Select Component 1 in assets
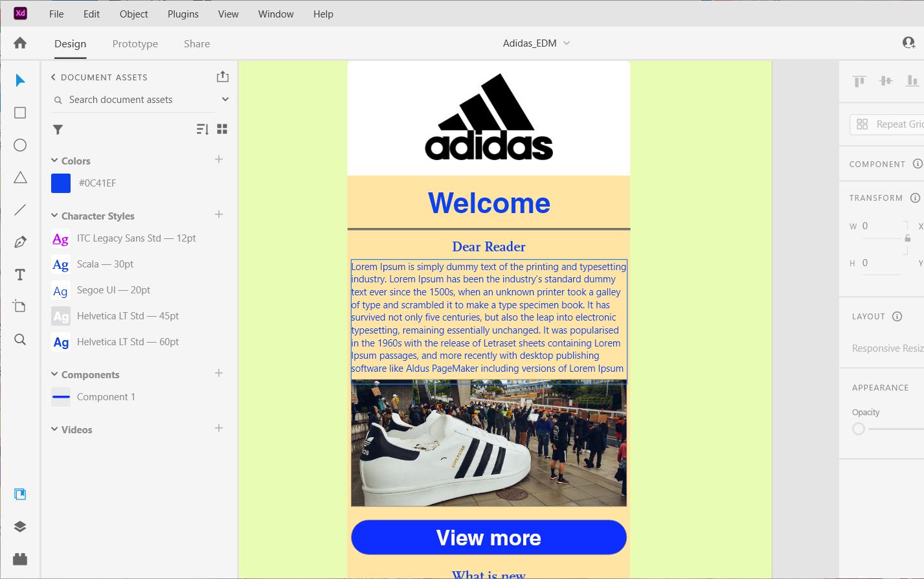This screenshot has height=579, width=924. (x=93, y=397)
